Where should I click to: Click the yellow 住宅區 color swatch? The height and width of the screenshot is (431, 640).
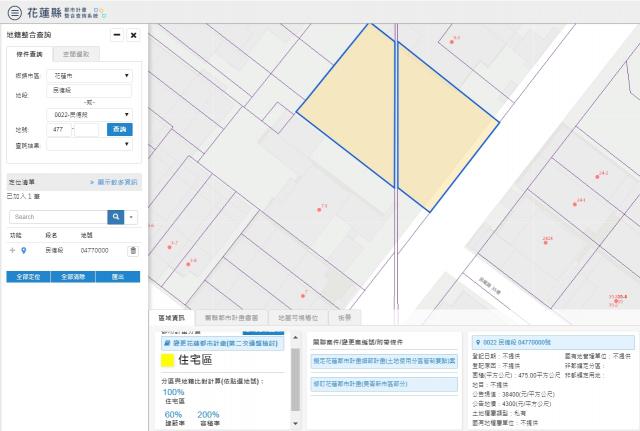pyautogui.click(x=167, y=358)
